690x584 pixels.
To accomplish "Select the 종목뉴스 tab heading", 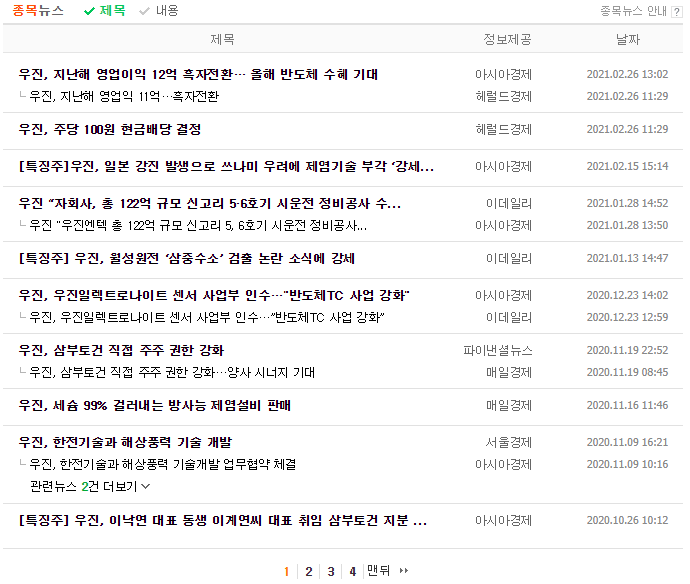I will (38, 11).
